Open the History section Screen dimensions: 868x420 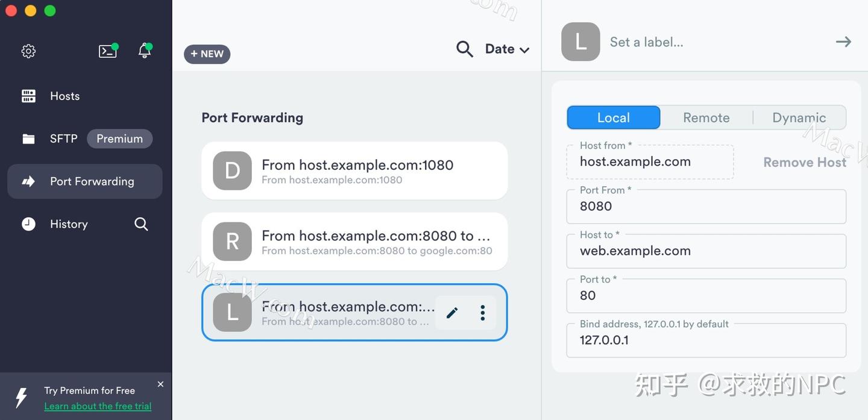click(x=68, y=224)
